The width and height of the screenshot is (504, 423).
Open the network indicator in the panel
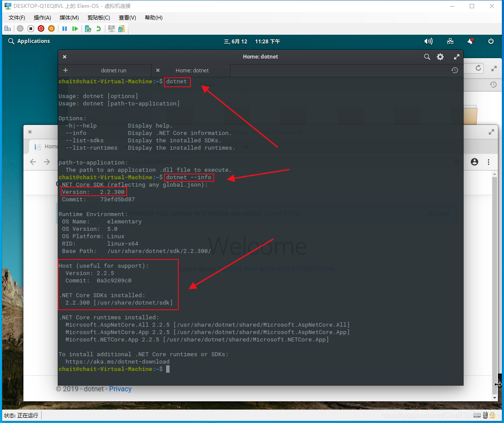coord(450,41)
